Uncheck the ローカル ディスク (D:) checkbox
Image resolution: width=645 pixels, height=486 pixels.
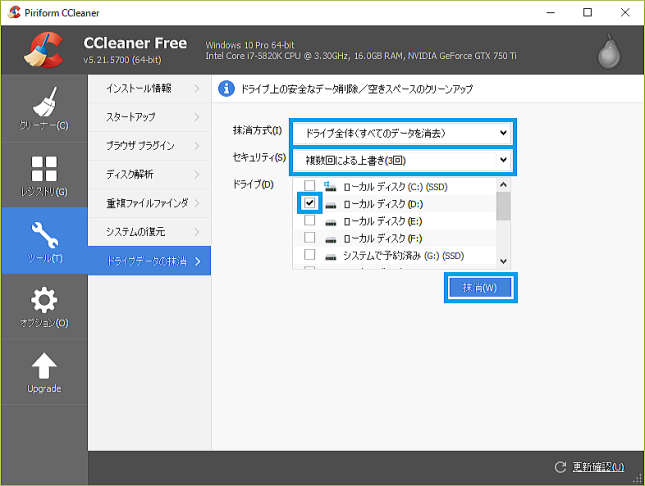pyautogui.click(x=310, y=203)
